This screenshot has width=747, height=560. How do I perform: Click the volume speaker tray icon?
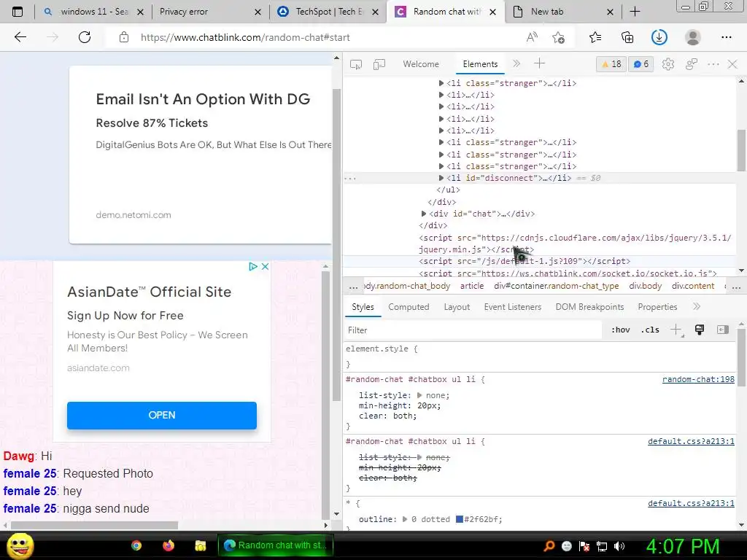[x=619, y=546]
